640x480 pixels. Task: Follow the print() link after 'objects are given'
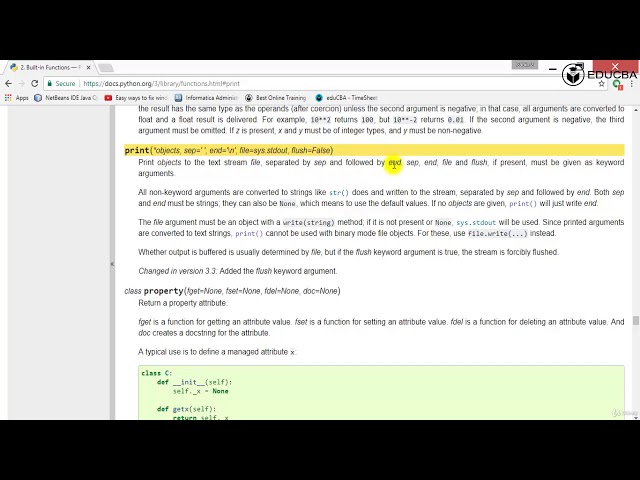coord(523,204)
